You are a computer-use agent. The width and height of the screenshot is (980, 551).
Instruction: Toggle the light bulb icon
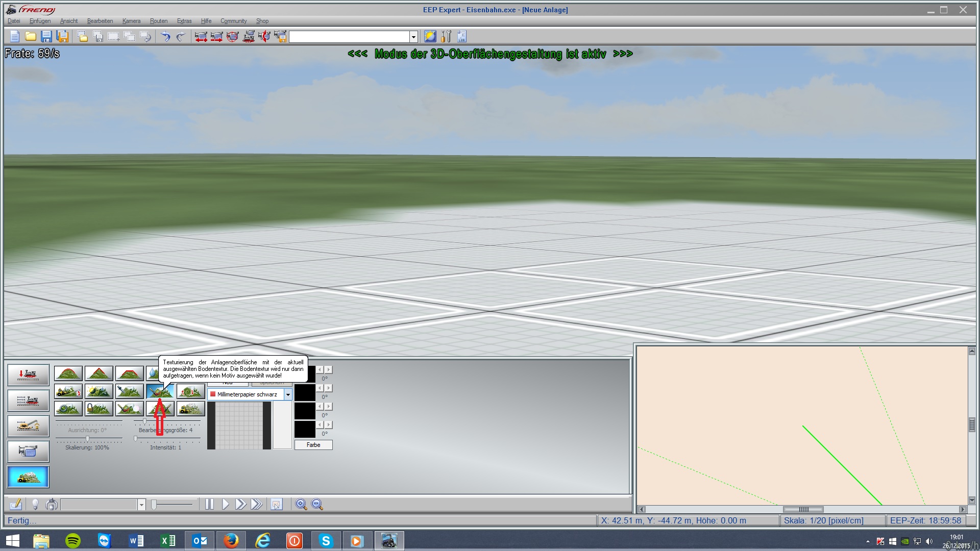tap(35, 505)
